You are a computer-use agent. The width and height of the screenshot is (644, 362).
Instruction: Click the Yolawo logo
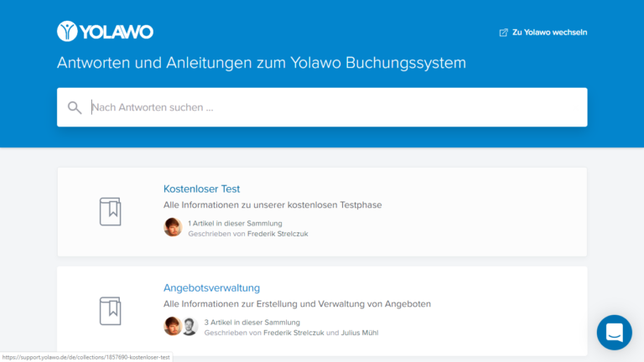click(x=105, y=31)
